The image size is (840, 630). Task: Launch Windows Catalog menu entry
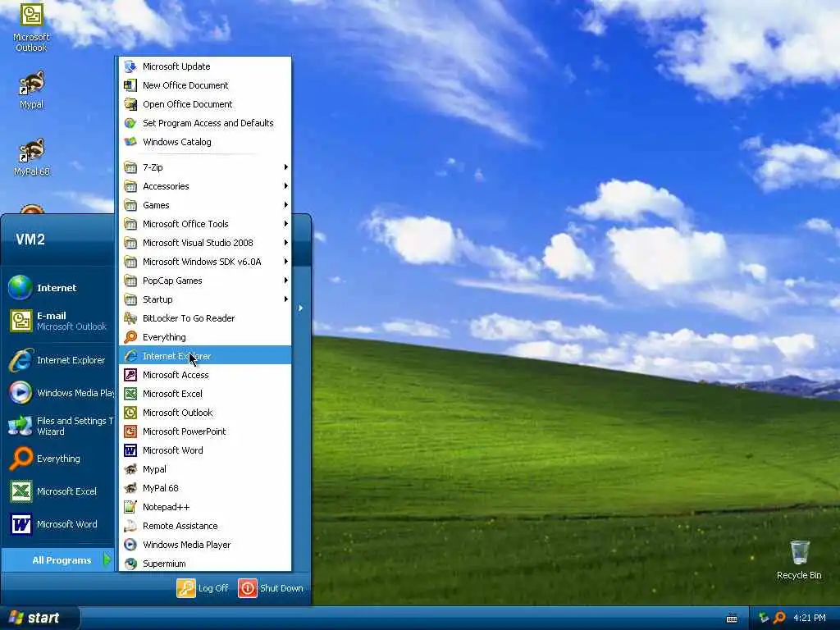(205, 142)
